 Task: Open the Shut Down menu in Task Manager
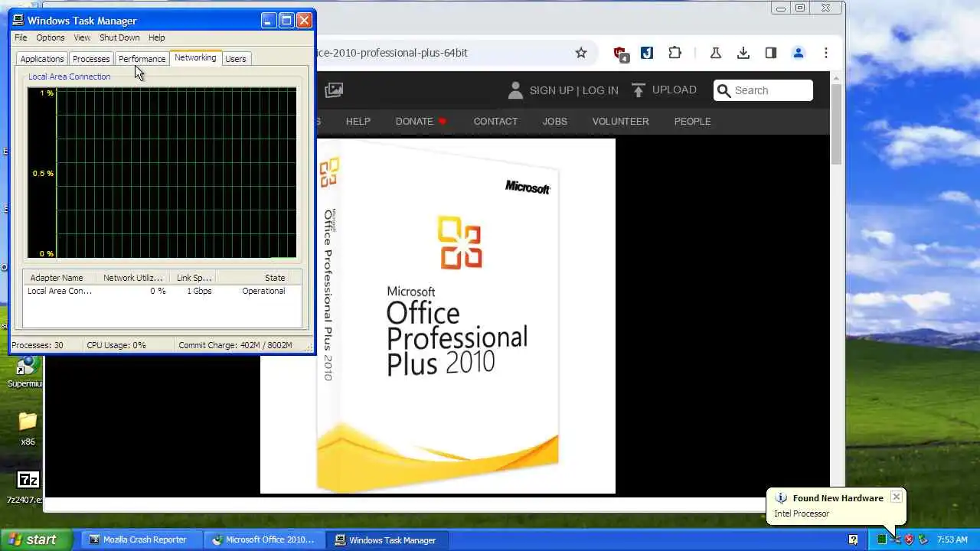[x=119, y=37]
